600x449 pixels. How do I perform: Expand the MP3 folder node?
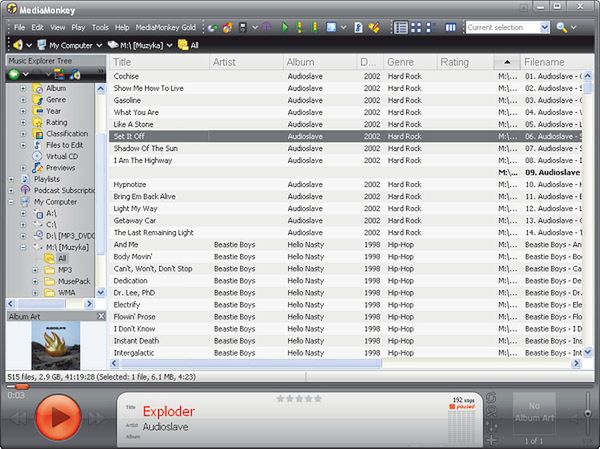pos(35,270)
